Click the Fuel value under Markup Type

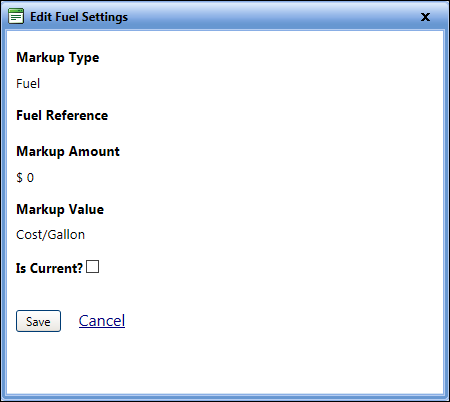tap(28, 83)
